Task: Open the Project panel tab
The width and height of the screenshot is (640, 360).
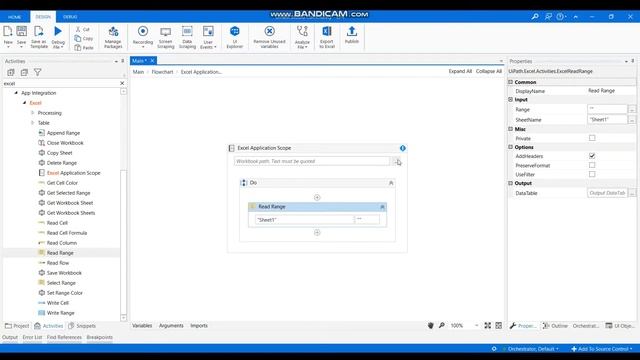Action: [17, 326]
